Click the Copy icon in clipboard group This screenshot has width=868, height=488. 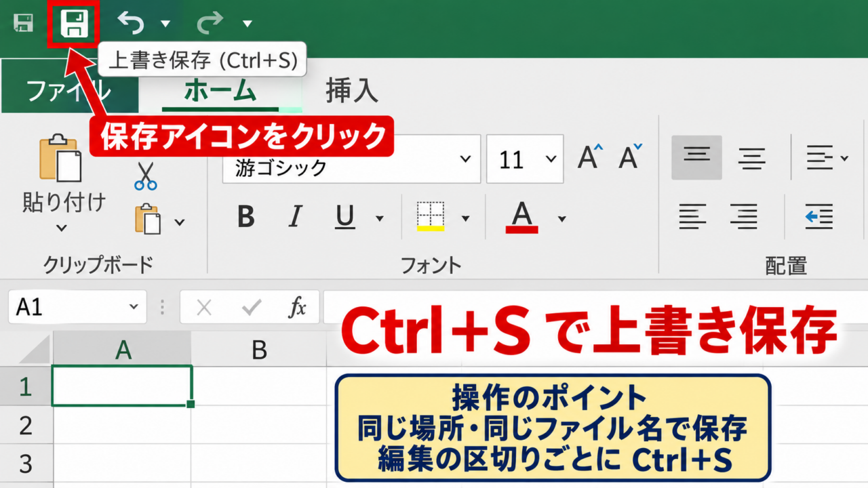pos(149,220)
